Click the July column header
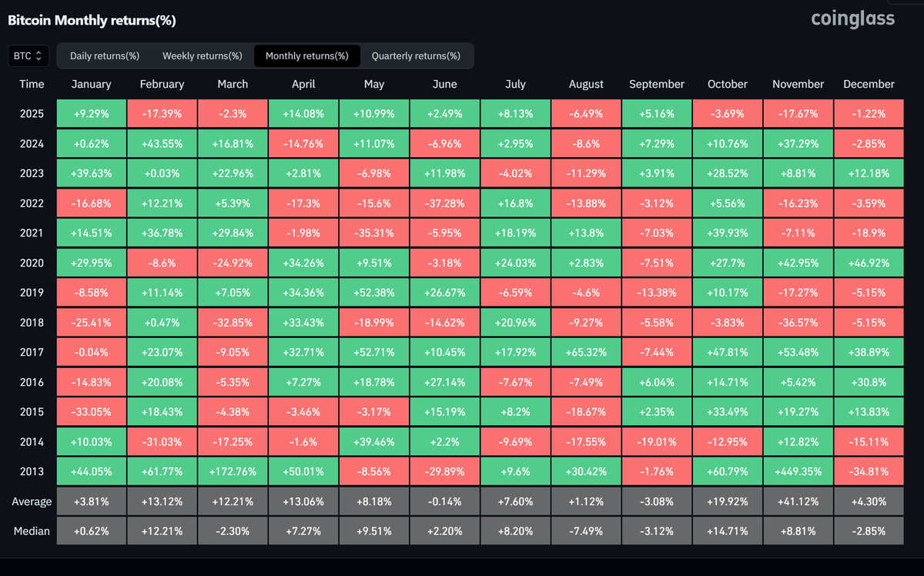Screen dimensions: 924x576 515,84
